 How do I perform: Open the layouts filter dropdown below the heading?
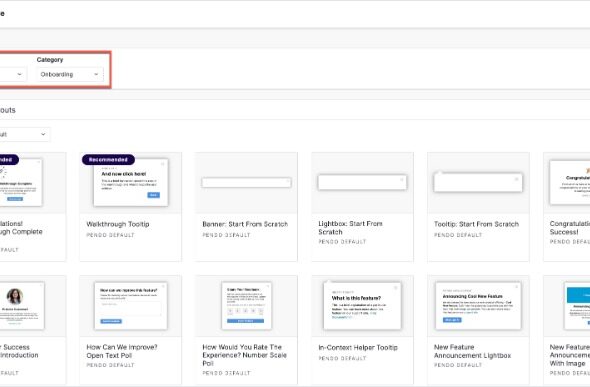tap(24, 134)
